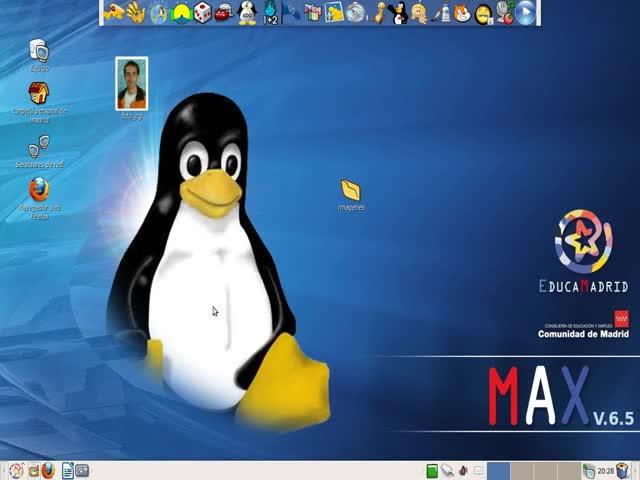
Task: Launch the yellow pointing-hand app in the top dock
Action: pyautogui.click(x=113, y=12)
